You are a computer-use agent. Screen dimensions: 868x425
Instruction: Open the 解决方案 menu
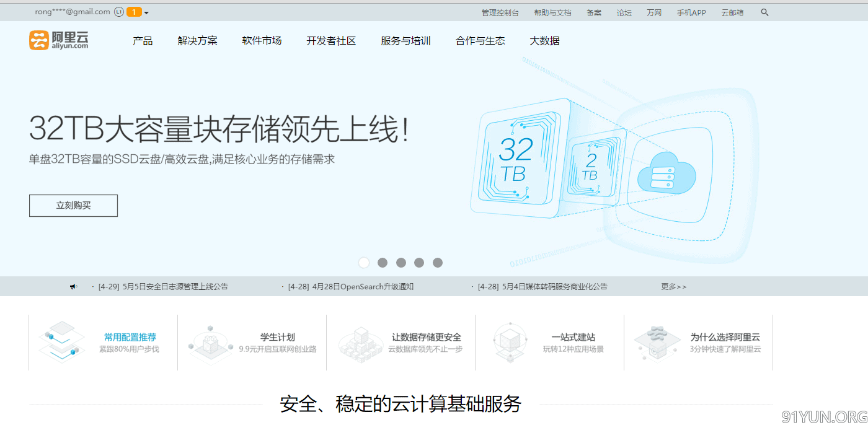click(x=197, y=41)
